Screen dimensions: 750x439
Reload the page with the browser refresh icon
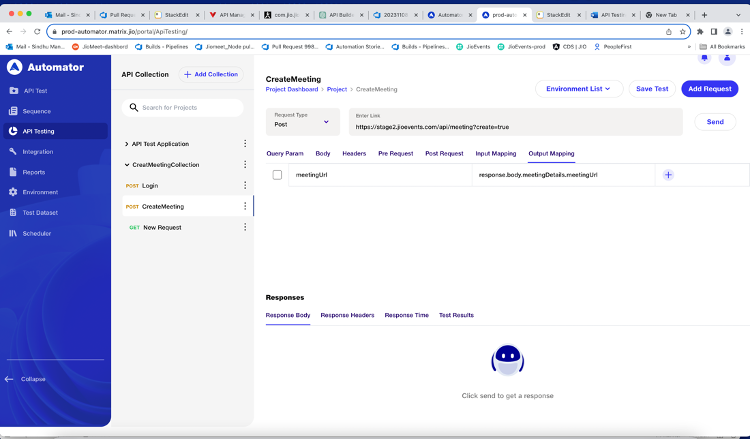[x=37, y=32]
